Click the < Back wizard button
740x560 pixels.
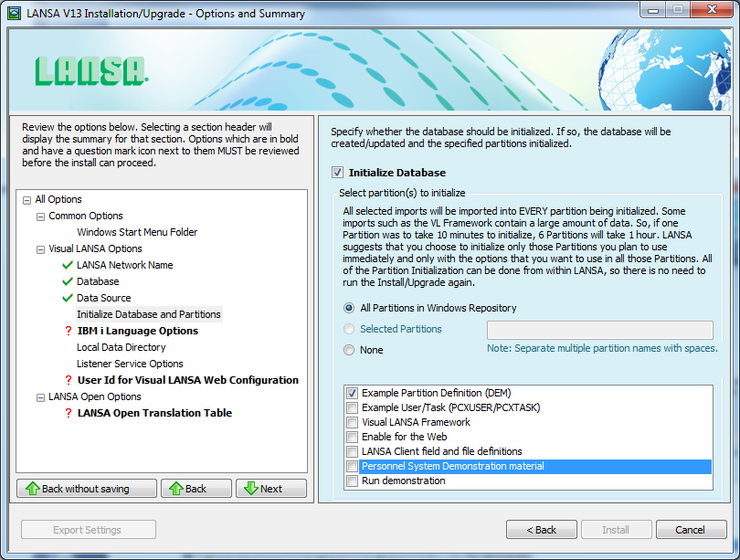coord(542,530)
